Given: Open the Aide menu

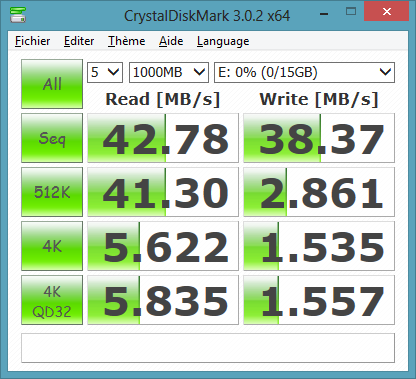Looking at the screenshot, I should 171,41.
